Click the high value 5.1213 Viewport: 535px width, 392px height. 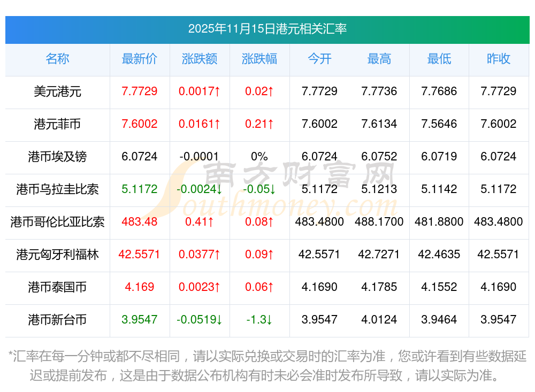click(x=379, y=189)
